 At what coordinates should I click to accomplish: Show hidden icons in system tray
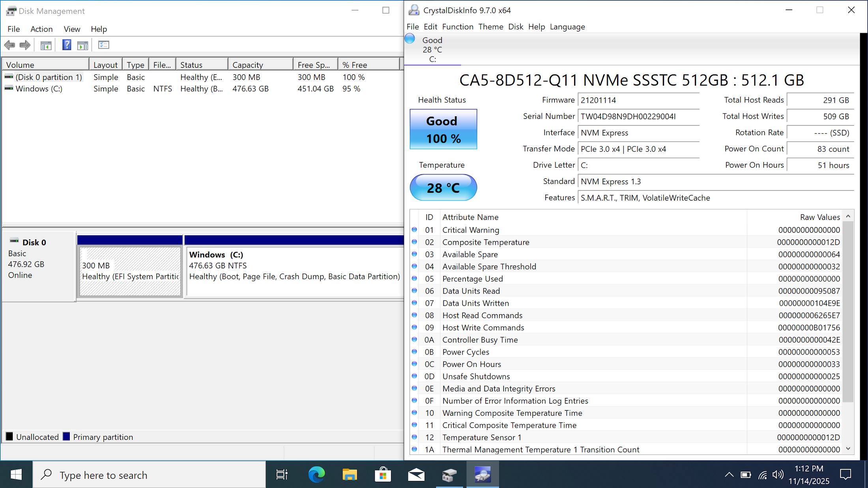(x=729, y=475)
